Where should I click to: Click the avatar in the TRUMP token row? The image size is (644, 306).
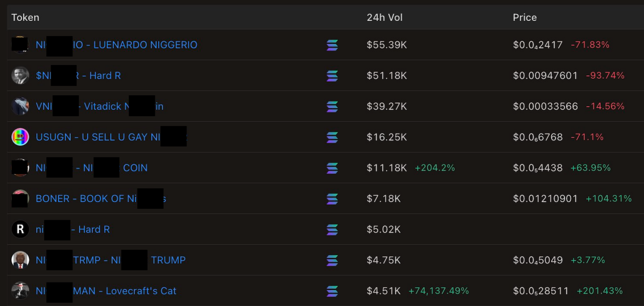(x=20, y=260)
